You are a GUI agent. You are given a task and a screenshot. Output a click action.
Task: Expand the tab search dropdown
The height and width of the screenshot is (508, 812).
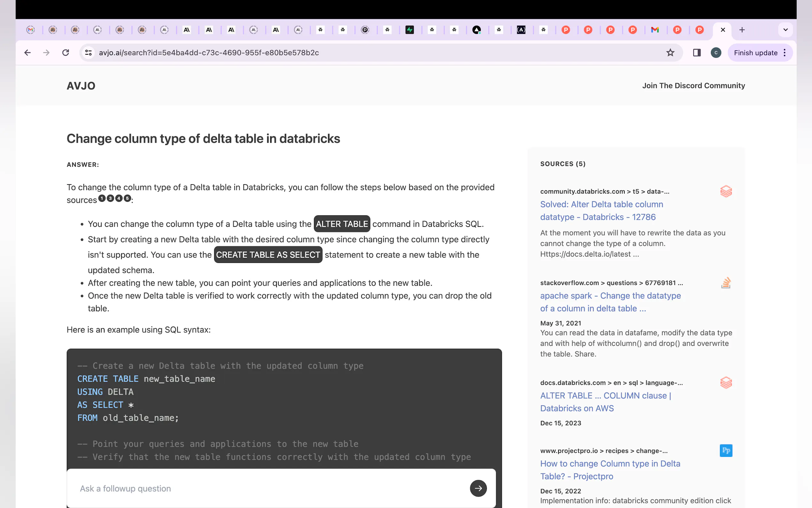click(x=785, y=30)
